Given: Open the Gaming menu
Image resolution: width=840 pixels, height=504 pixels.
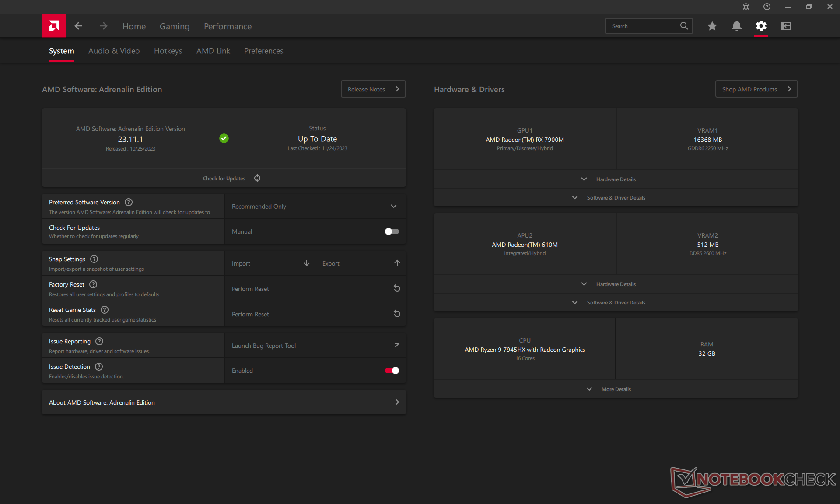Looking at the screenshot, I should [x=175, y=26].
